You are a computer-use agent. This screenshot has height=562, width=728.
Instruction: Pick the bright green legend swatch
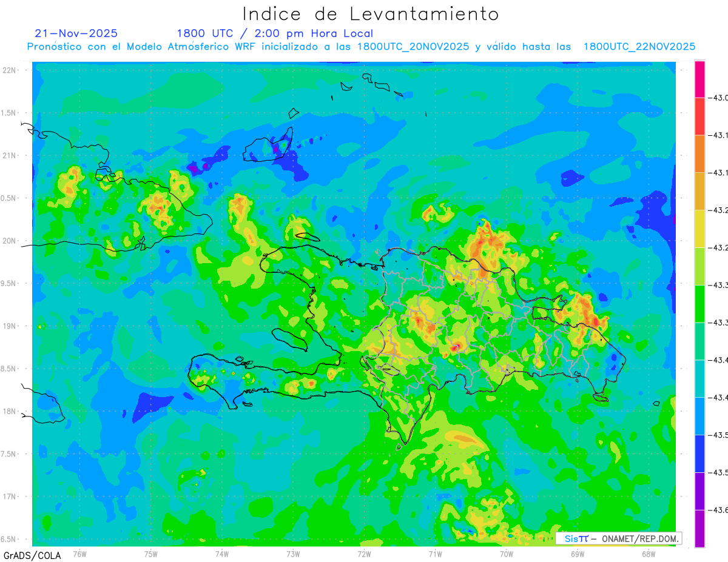(x=699, y=304)
